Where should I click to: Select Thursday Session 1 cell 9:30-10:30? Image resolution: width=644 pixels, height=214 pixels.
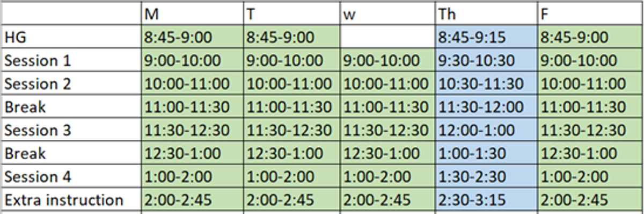[x=486, y=61]
